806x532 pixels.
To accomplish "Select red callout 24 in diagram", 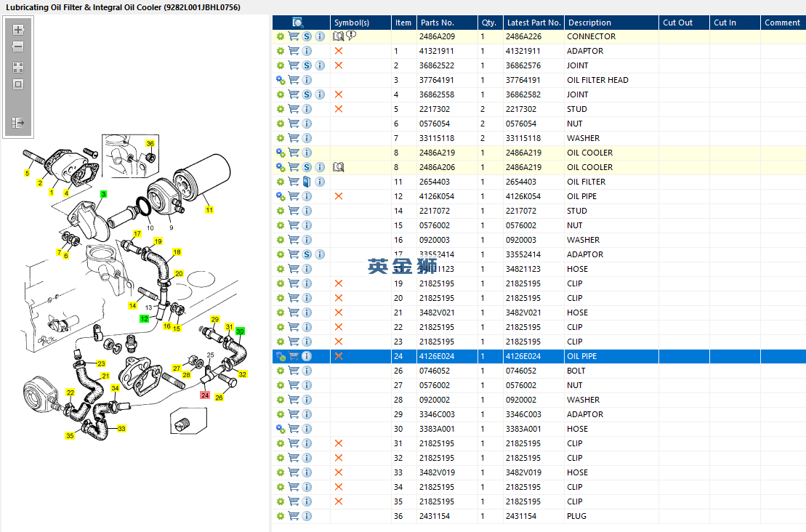I will [204, 395].
